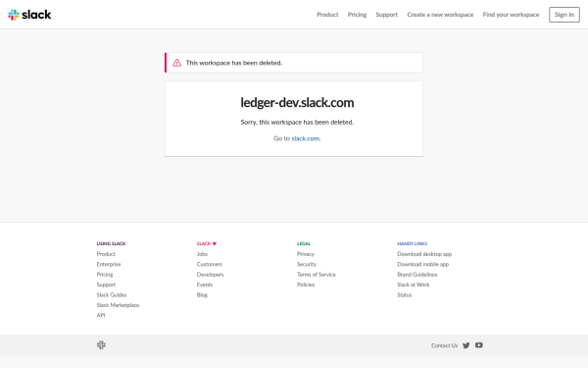
Task: Open Developers footer link
Action: point(210,275)
